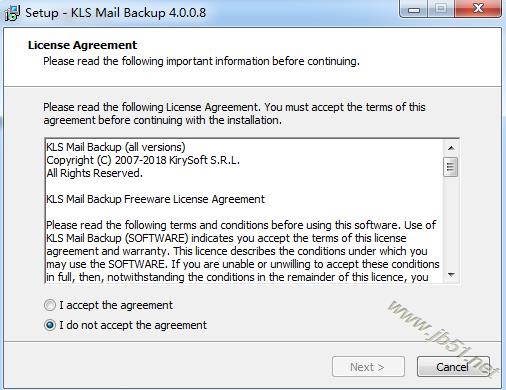Click the "License Agreement" header title

click(82, 45)
